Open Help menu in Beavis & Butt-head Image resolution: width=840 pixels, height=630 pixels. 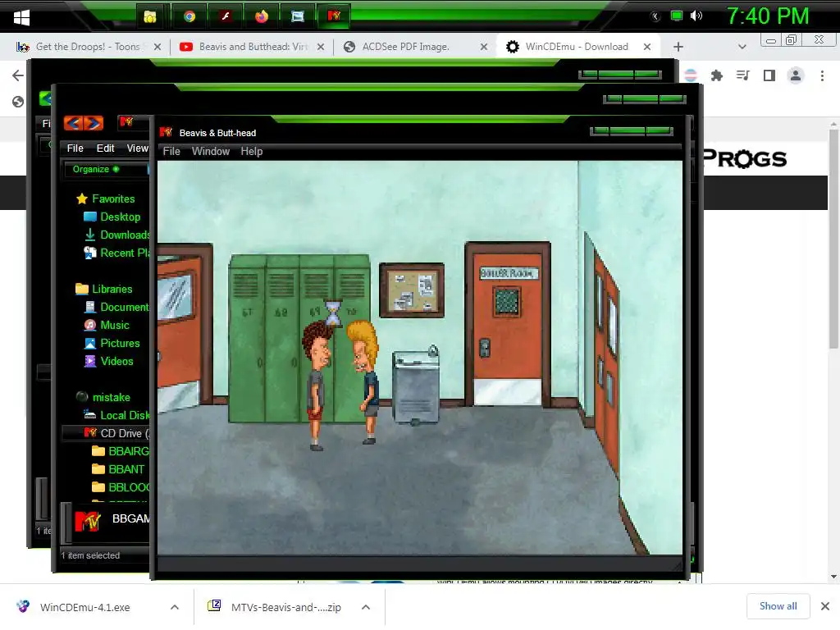[x=251, y=152]
